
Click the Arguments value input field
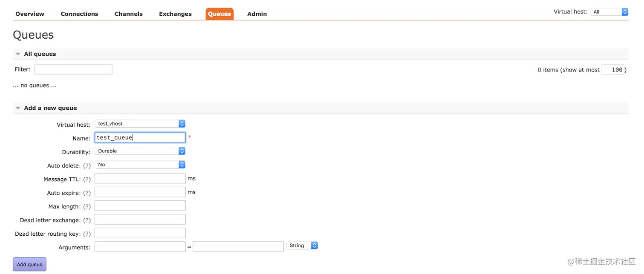coord(238,246)
